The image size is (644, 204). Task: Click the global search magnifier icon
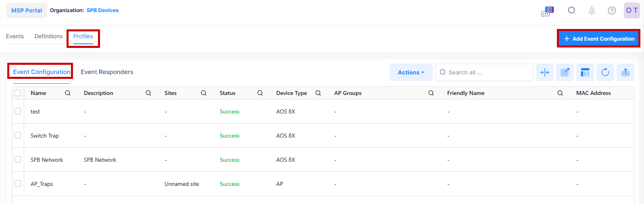tap(571, 10)
